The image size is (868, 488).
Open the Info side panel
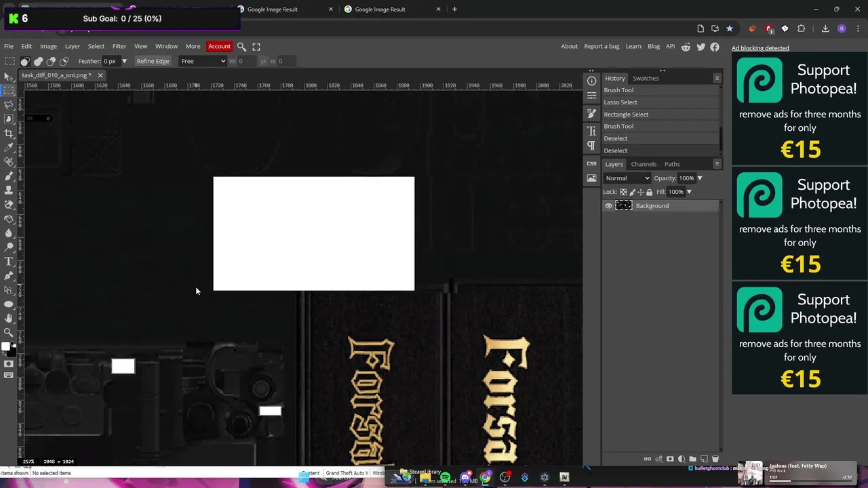[x=591, y=81]
